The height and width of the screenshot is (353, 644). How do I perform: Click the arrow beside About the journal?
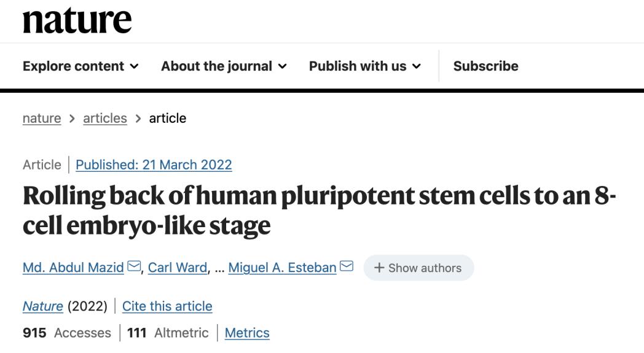(x=283, y=66)
